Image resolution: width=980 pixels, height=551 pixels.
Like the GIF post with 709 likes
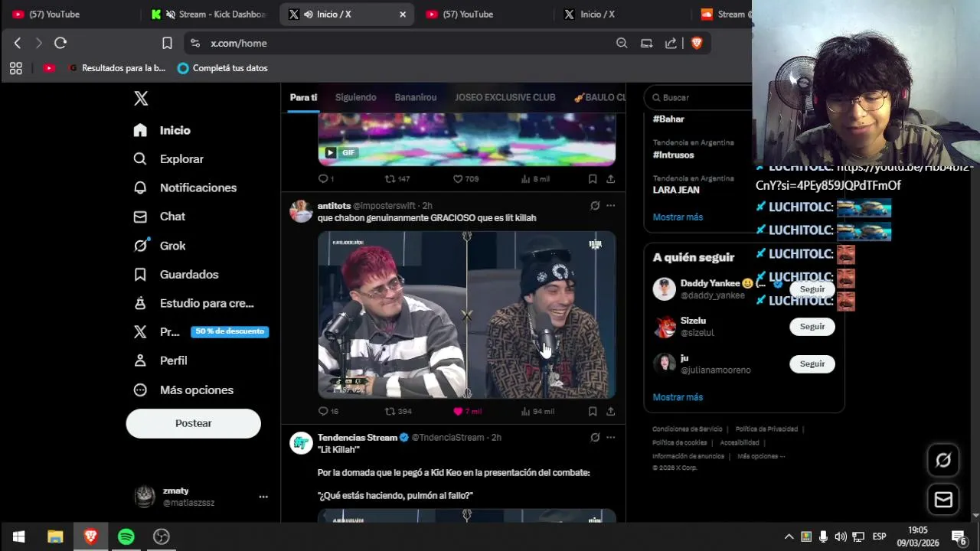click(x=466, y=179)
